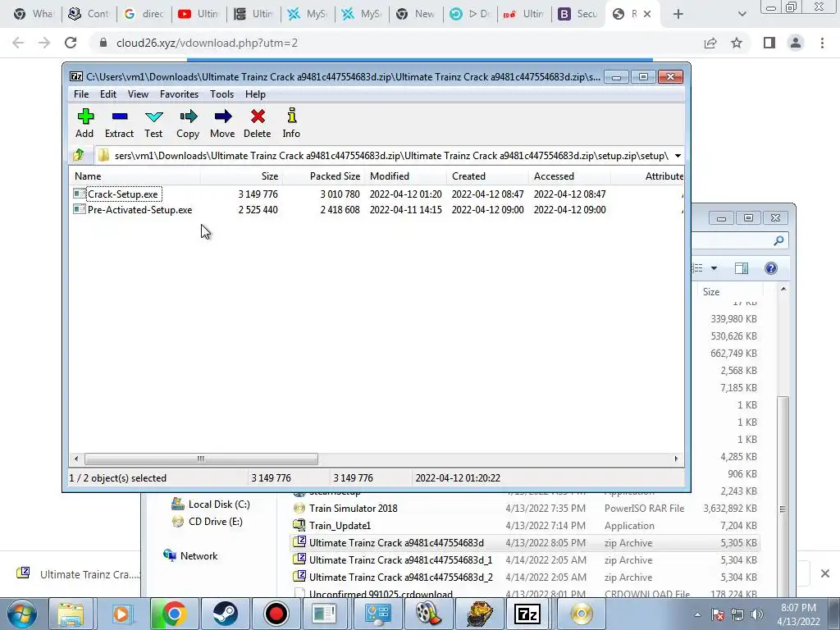The height and width of the screenshot is (630, 840).
Task: Share this page via Chrome share icon
Action: [710, 43]
